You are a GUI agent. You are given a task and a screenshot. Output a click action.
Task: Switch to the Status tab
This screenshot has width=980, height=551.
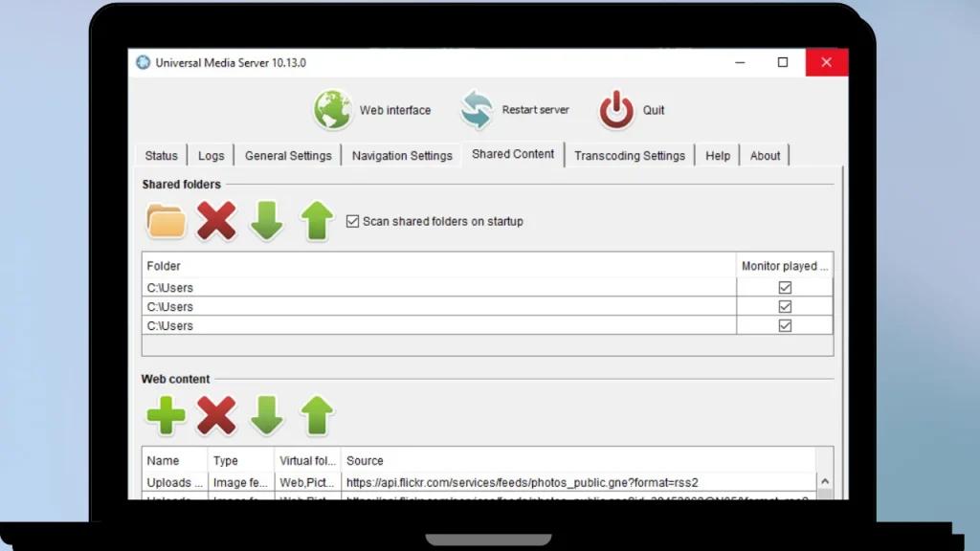coord(161,156)
